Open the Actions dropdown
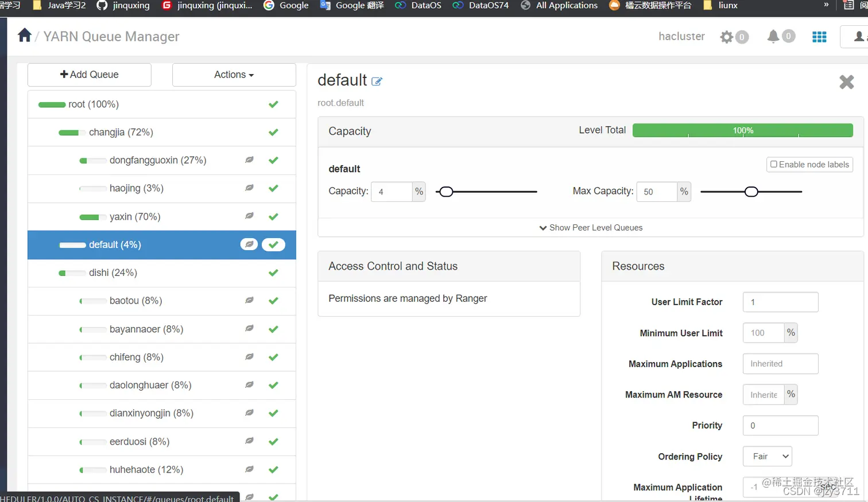Viewport: 868px width, 502px height. [234, 75]
